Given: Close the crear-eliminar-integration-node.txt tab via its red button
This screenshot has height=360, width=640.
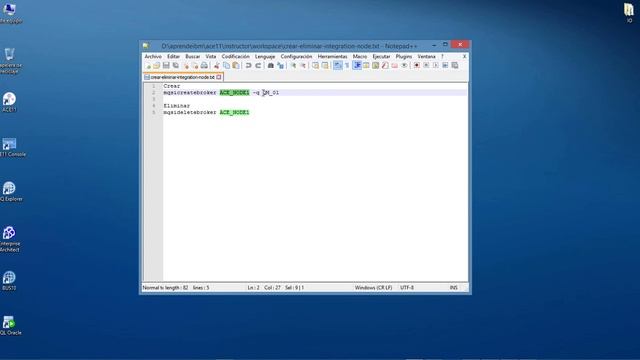Looking at the screenshot, I should coord(219,77).
